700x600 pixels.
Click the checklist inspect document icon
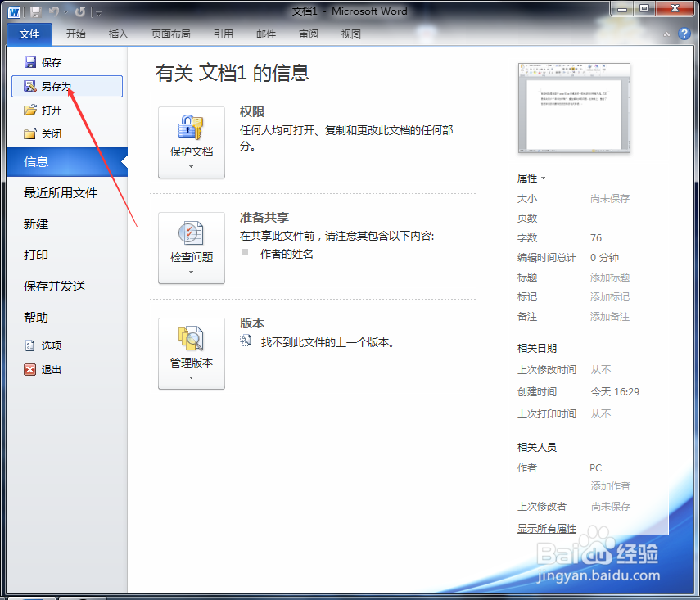tap(191, 233)
